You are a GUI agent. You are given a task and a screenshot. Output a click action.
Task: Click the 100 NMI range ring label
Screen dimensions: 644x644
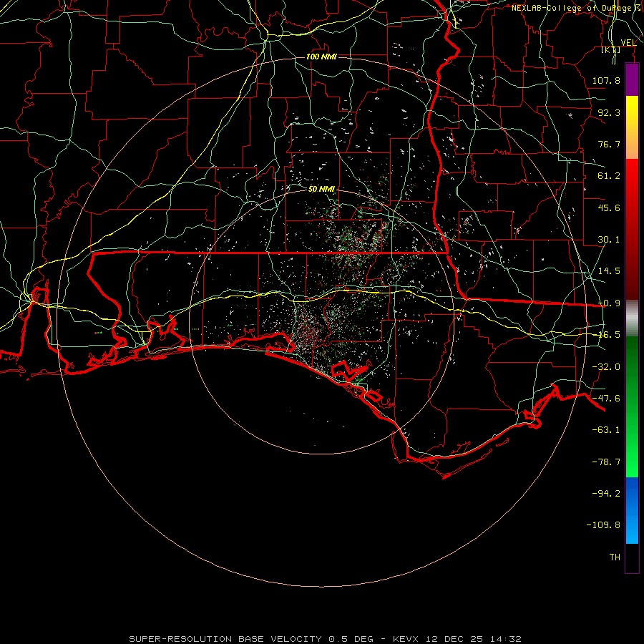(321, 57)
